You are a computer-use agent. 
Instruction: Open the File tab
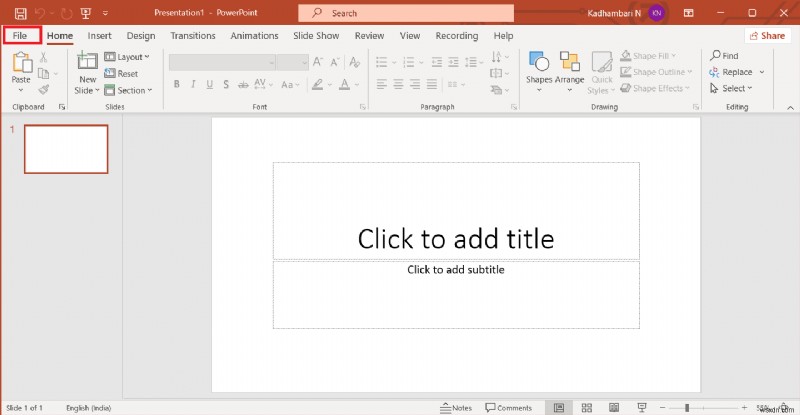(20, 35)
